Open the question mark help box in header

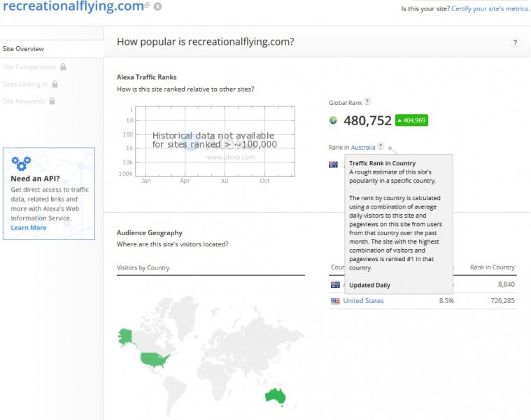pyautogui.click(x=515, y=42)
